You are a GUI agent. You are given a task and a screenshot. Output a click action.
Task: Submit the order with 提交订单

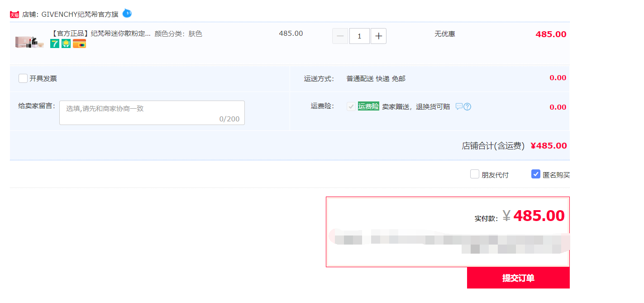coord(518,278)
